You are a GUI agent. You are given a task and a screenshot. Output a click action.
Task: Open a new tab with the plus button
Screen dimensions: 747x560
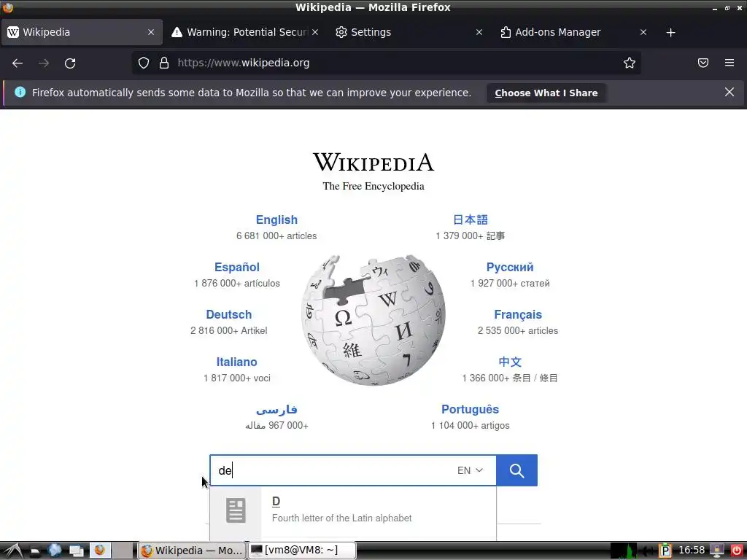670,32
